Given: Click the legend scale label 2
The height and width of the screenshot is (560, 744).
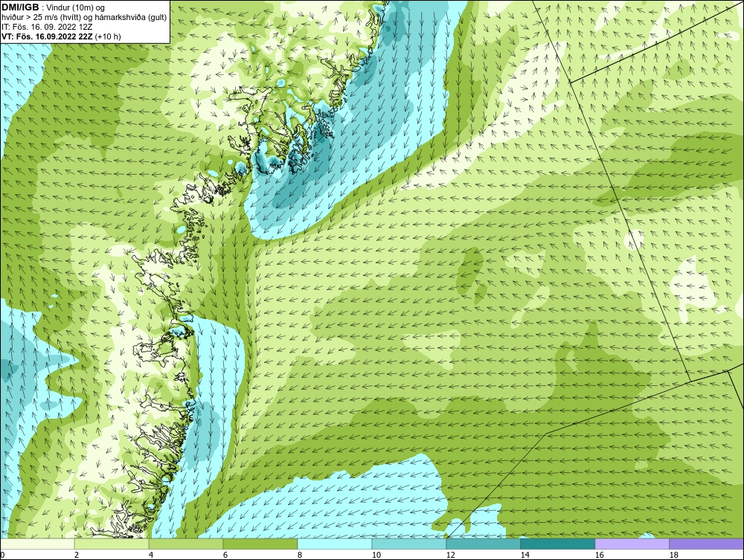Looking at the screenshot, I should 77,555.
